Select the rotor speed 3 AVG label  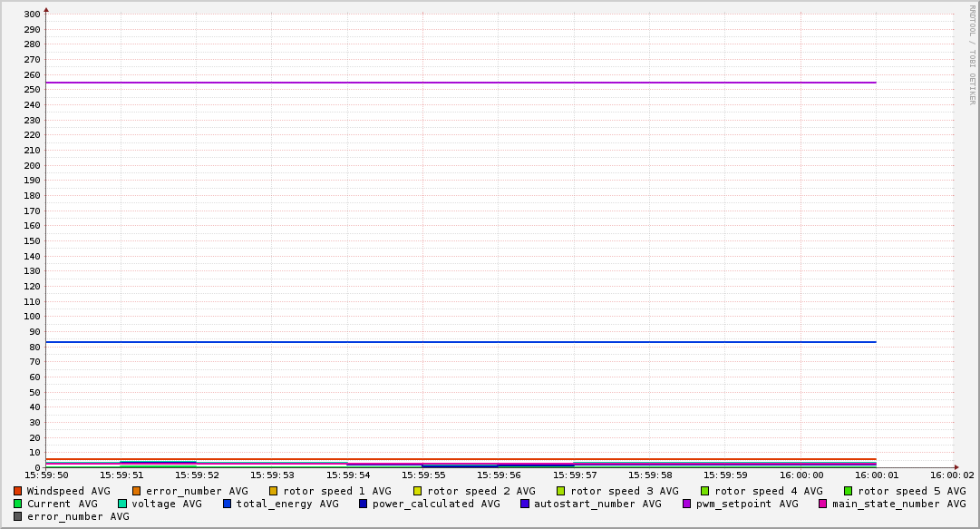(624, 491)
